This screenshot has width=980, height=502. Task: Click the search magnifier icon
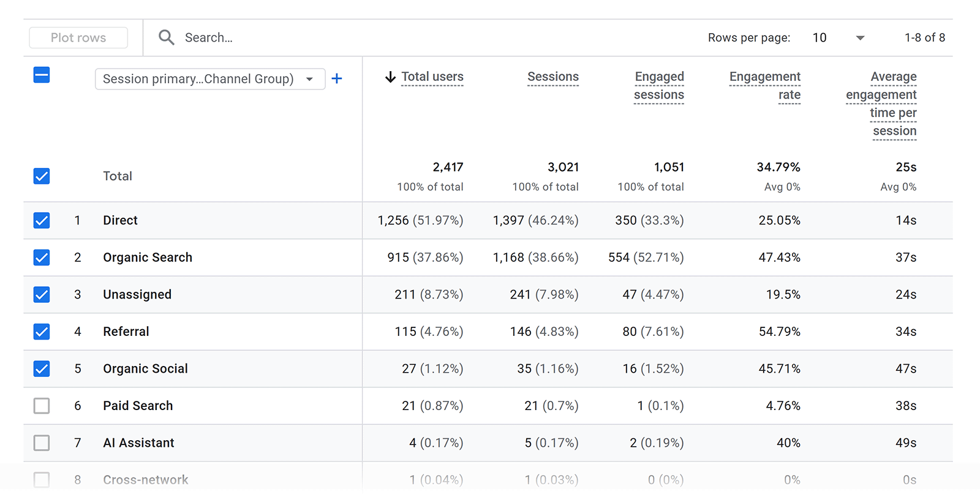coord(166,37)
